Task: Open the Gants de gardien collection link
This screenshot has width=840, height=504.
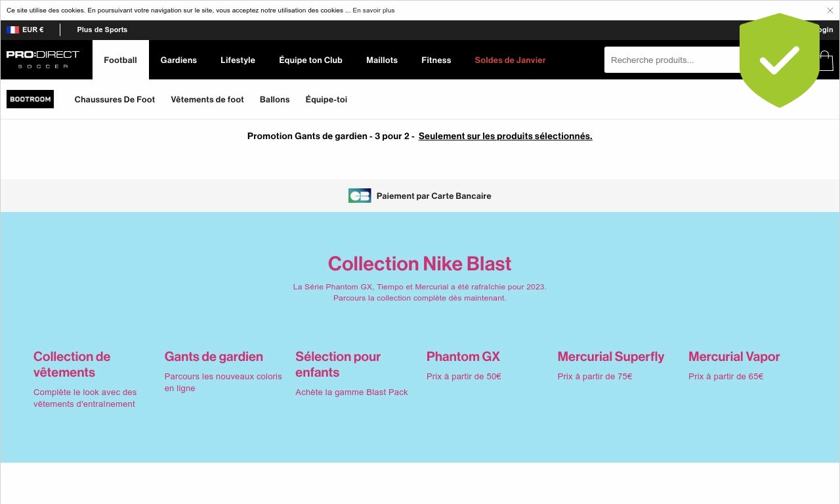Action: click(214, 356)
